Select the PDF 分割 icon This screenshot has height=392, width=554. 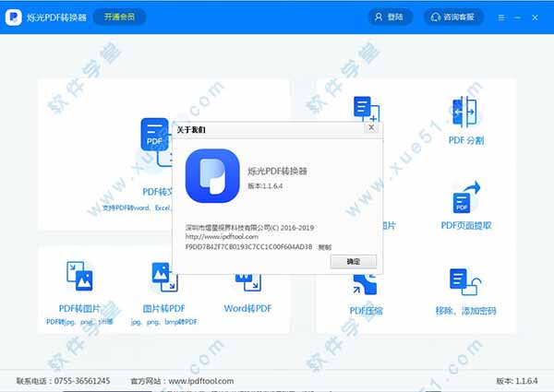point(464,113)
